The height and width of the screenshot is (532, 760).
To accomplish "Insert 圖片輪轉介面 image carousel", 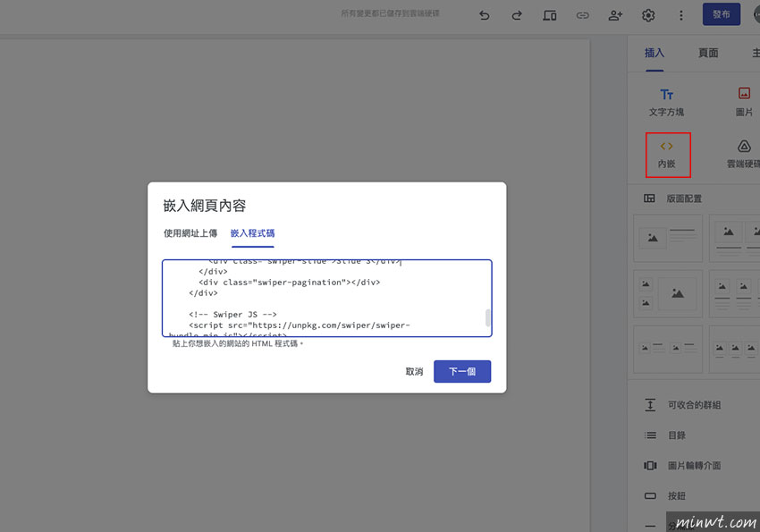I will coord(682,466).
